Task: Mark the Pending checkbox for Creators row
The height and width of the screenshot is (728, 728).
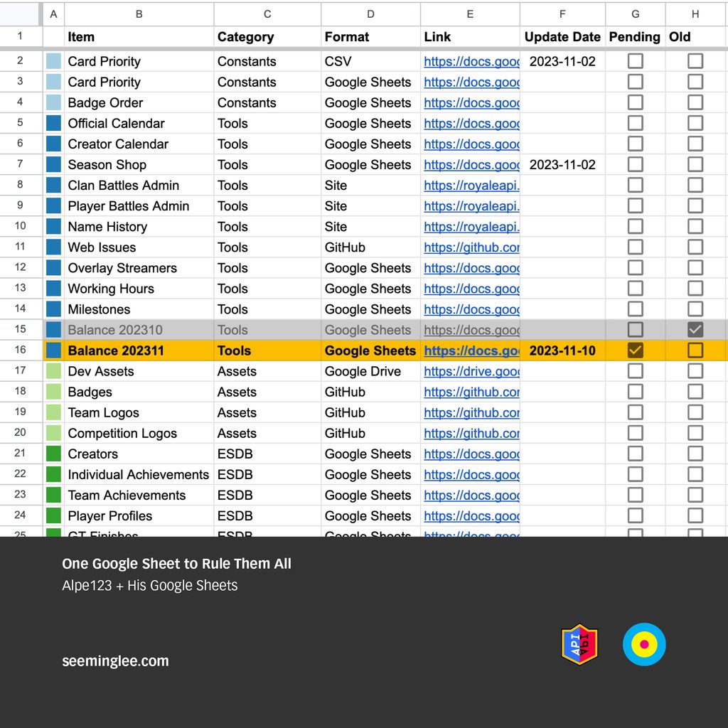Action: click(x=634, y=454)
